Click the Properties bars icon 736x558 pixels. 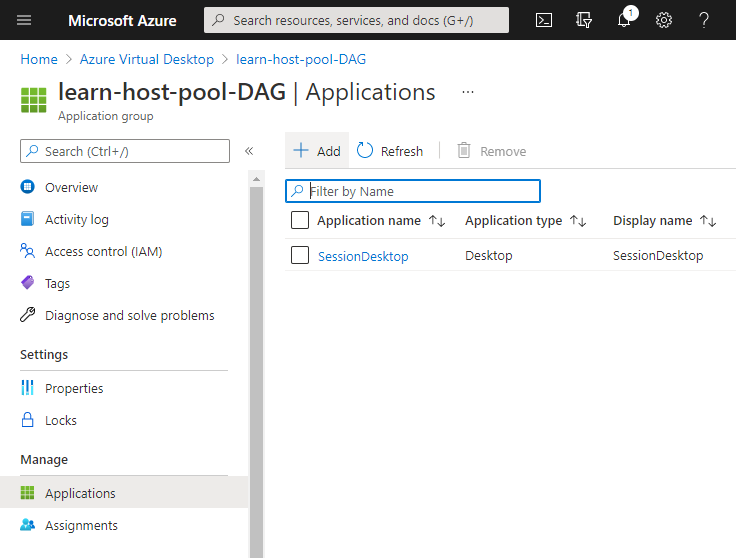[28, 388]
